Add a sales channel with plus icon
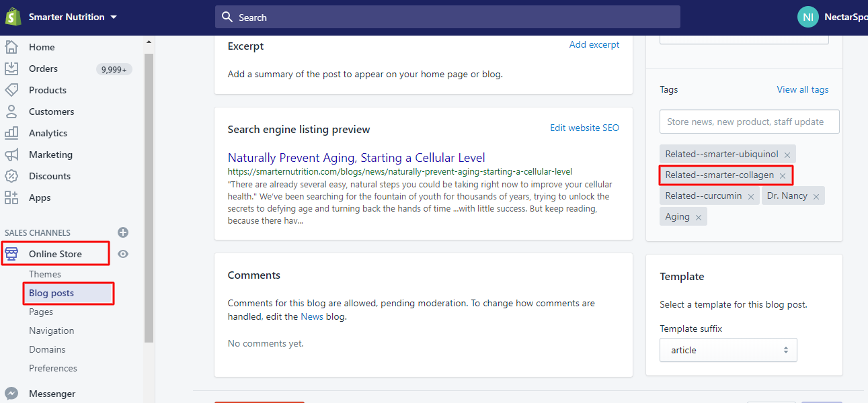 point(123,232)
